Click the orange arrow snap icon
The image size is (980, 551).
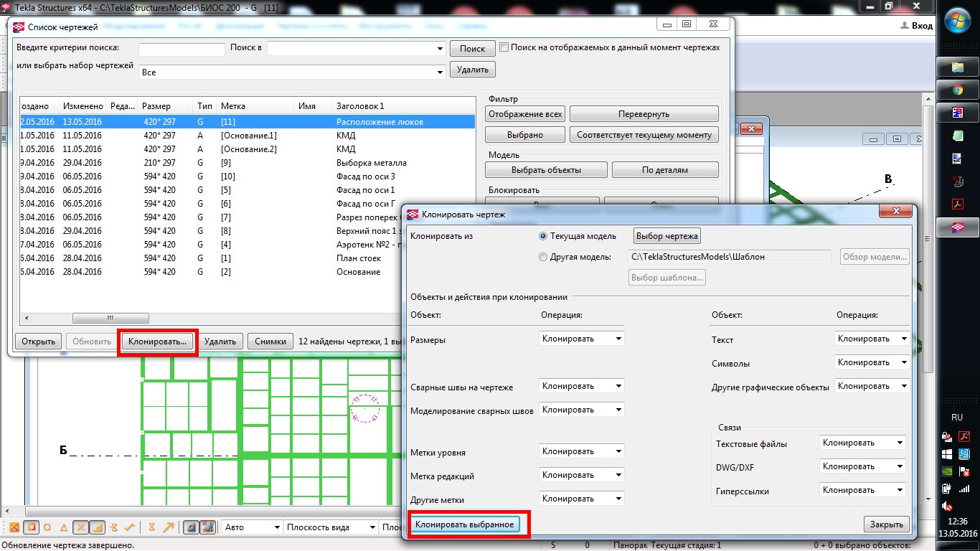pyautogui.click(x=169, y=527)
